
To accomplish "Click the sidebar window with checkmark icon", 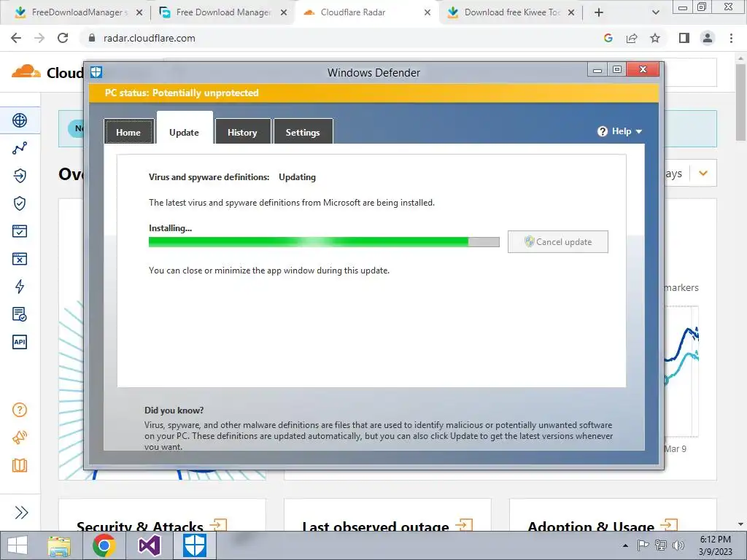I will click(x=20, y=231).
